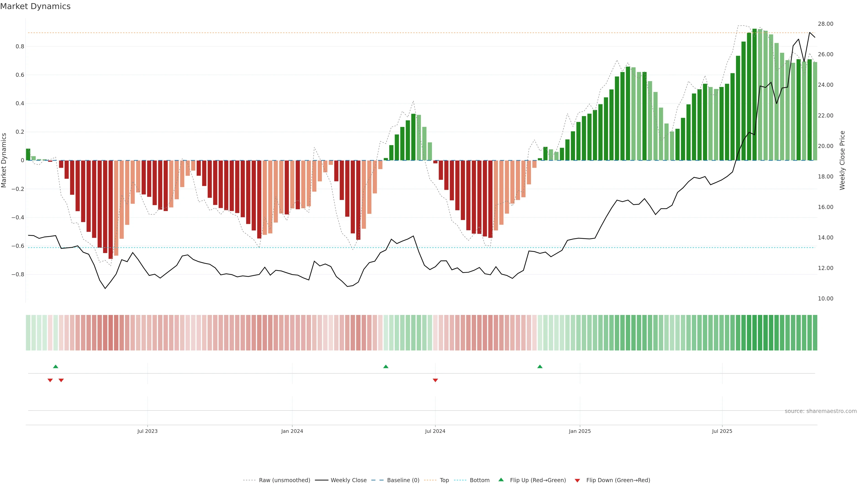The image size is (868, 488).
Task: Click the Market Dynamics y-axis title
Action: pyautogui.click(x=4, y=160)
